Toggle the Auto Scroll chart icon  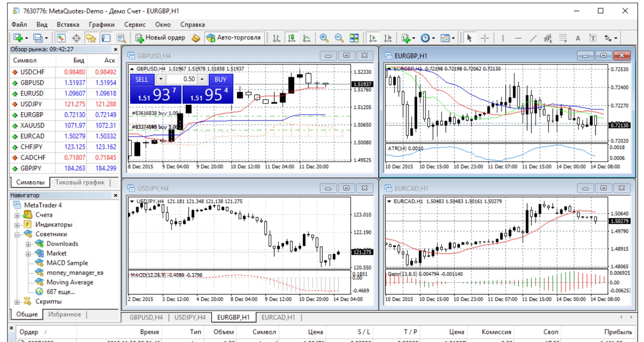[x=373, y=38]
